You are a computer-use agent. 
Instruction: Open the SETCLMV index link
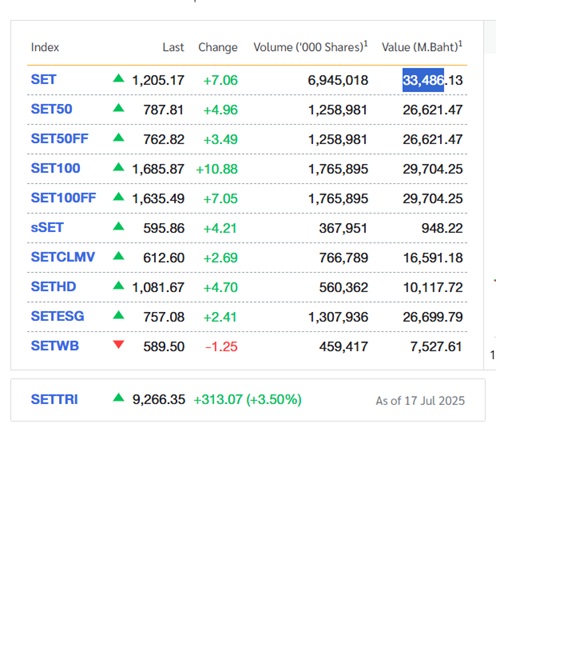[63, 257]
